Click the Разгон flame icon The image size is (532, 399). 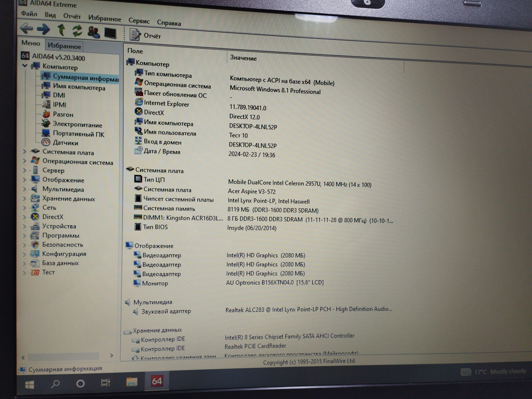click(46, 114)
